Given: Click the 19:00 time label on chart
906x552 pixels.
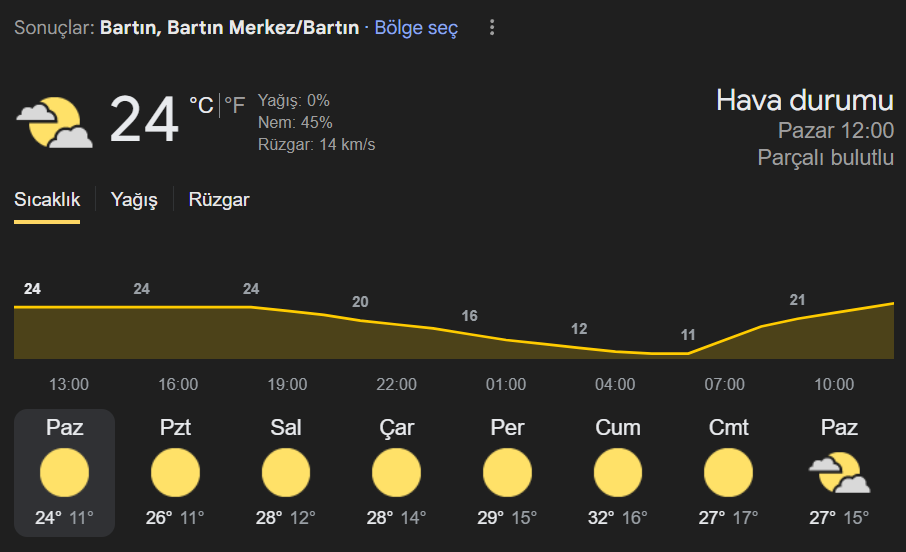Looking at the screenshot, I should 287,384.
